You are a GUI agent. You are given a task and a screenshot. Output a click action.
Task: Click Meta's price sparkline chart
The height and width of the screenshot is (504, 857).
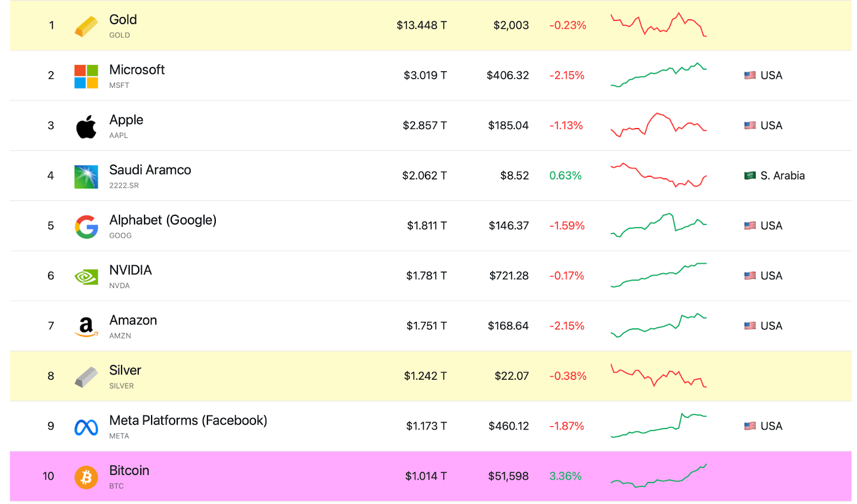point(659,425)
